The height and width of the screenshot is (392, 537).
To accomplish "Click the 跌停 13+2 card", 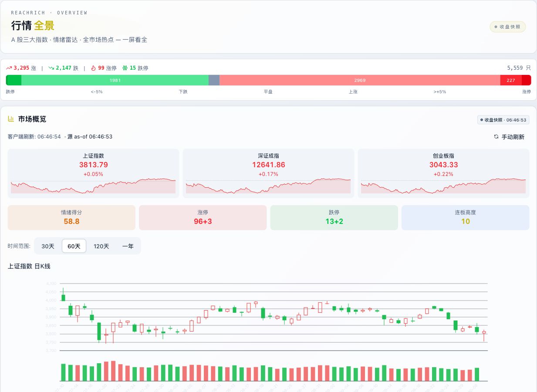I will 334,217.
